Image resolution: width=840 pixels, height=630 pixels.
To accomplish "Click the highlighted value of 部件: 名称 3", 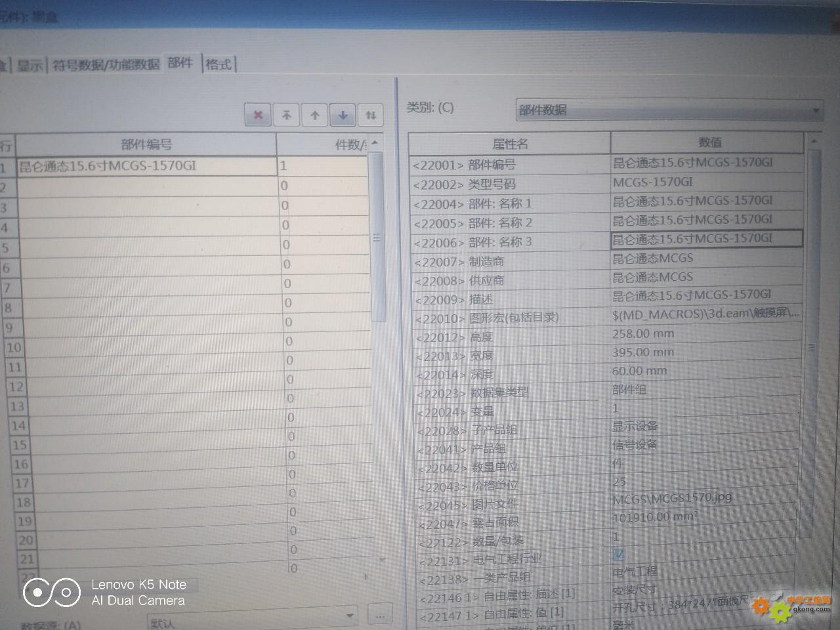I will [x=707, y=239].
